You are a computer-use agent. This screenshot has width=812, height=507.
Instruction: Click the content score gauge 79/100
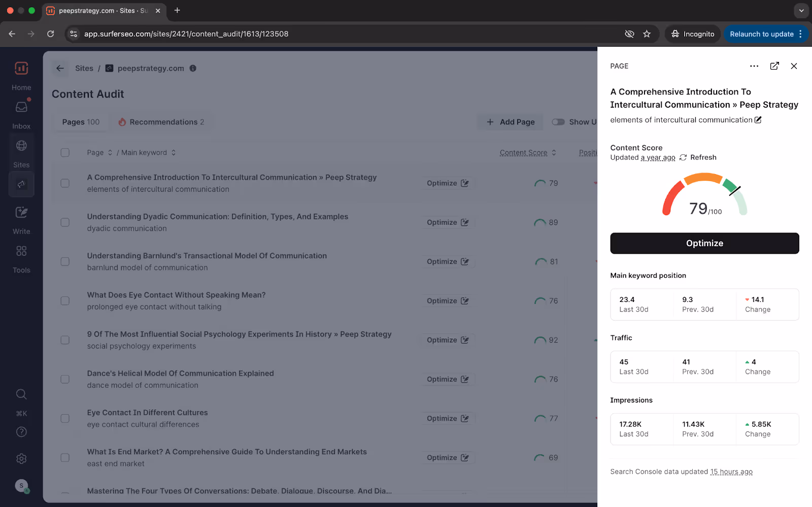[x=705, y=195]
